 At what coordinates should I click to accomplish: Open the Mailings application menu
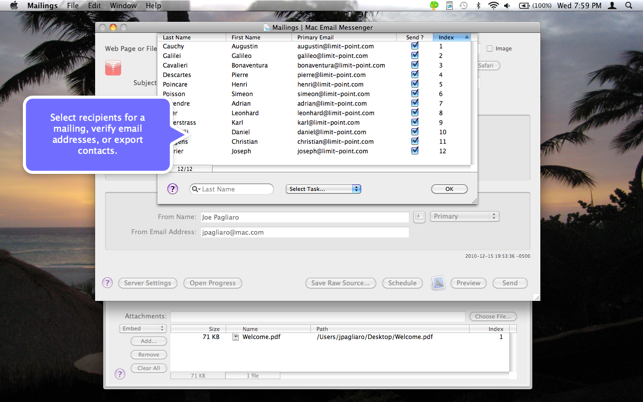(42, 5)
